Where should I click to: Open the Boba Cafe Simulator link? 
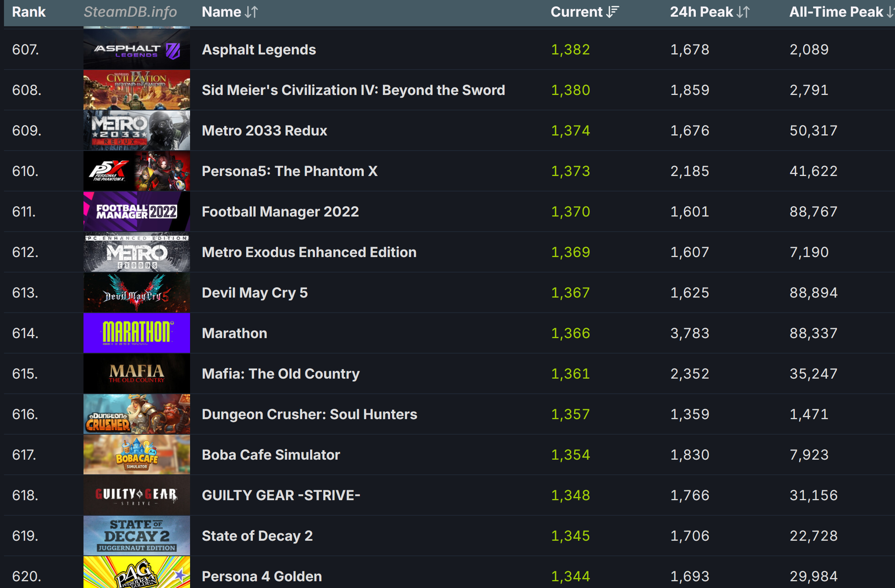click(x=271, y=455)
